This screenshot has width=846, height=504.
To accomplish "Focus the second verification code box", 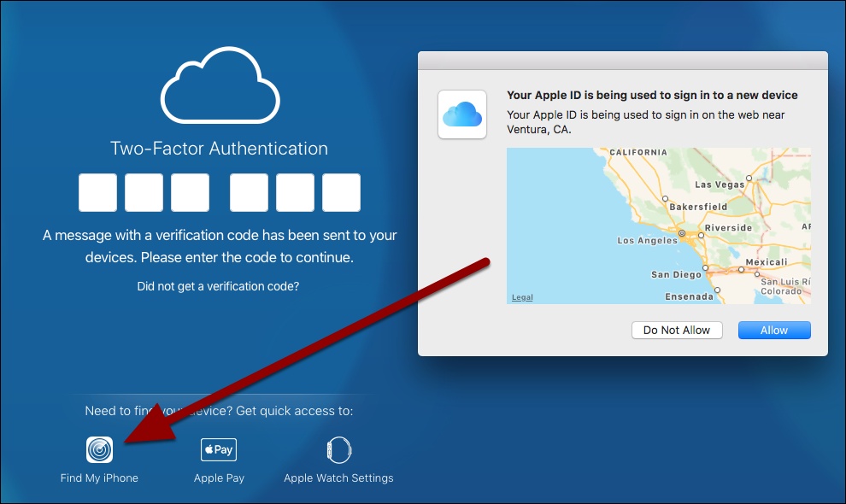I will [x=144, y=193].
